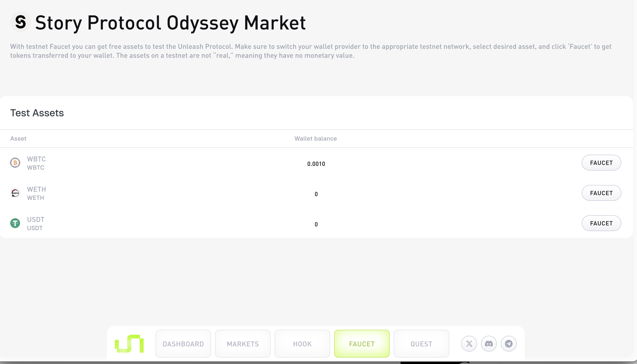Go to the Dashboard tab
Viewport: 637px width, 364px height.
click(x=183, y=344)
